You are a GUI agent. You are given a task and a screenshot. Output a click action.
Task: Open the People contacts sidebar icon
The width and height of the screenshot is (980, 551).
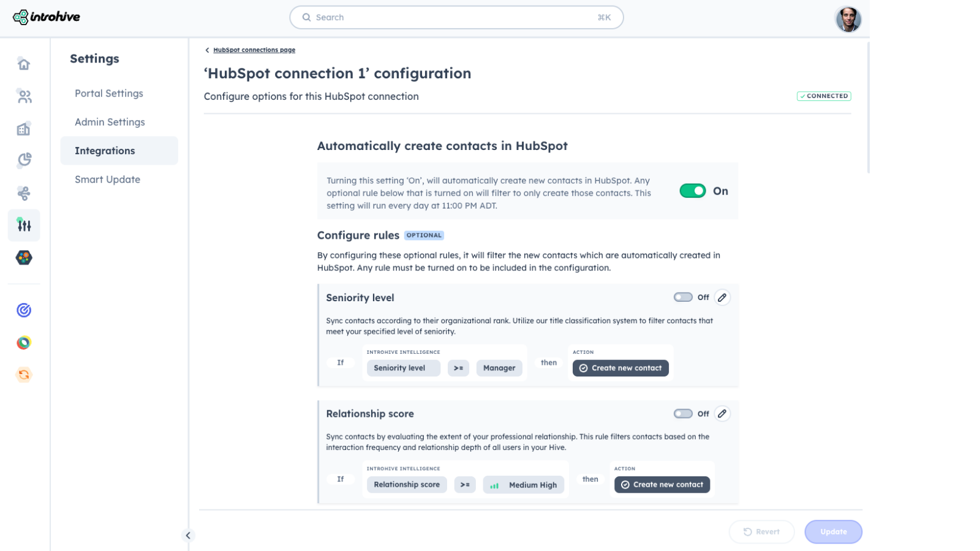tap(24, 97)
